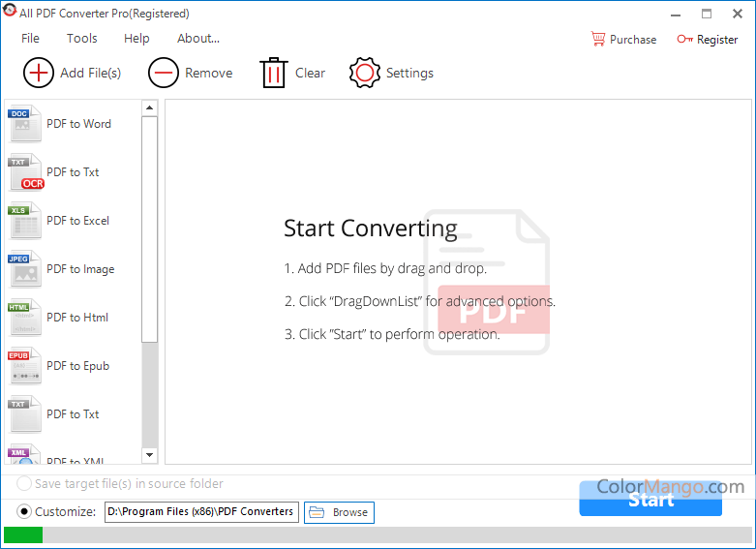The height and width of the screenshot is (549, 756).
Task: Click the PDF to Image text
Action: click(80, 269)
